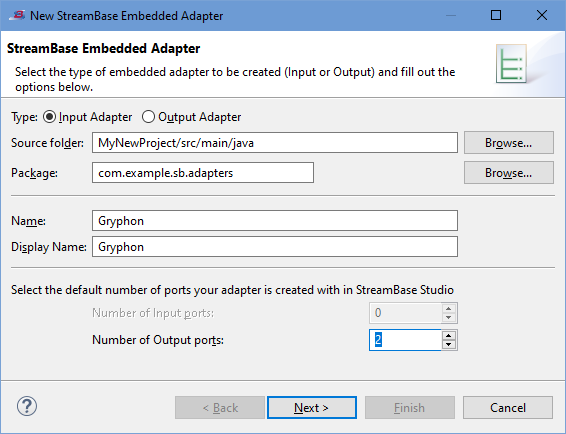Click the Source folder text field

click(275, 143)
